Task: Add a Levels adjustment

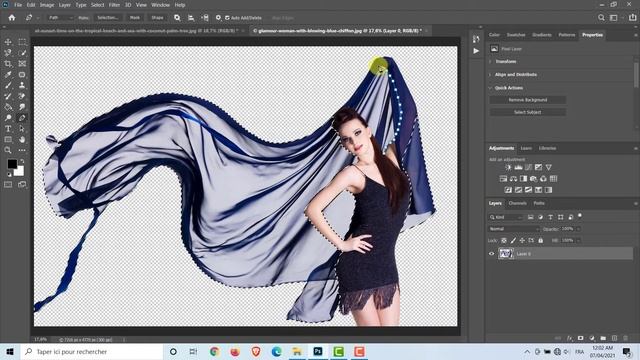Action: pyautogui.click(x=518, y=167)
